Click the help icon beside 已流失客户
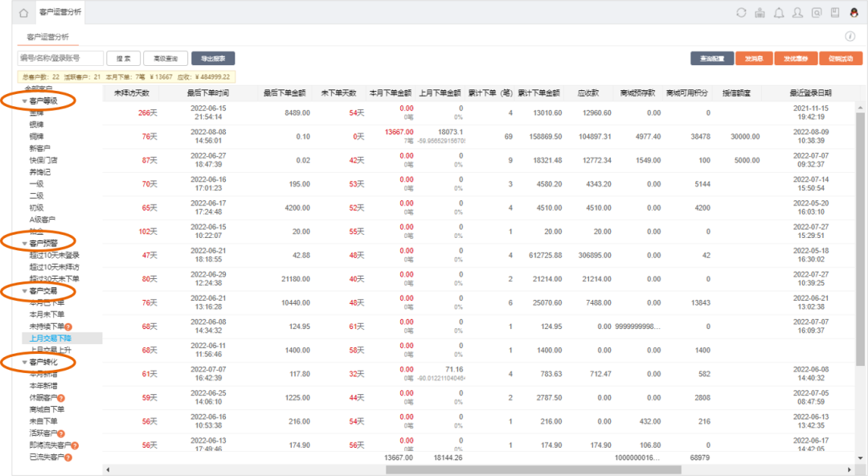Image resolution: width=868 pixels, height=476 pixels. [68, 458]
